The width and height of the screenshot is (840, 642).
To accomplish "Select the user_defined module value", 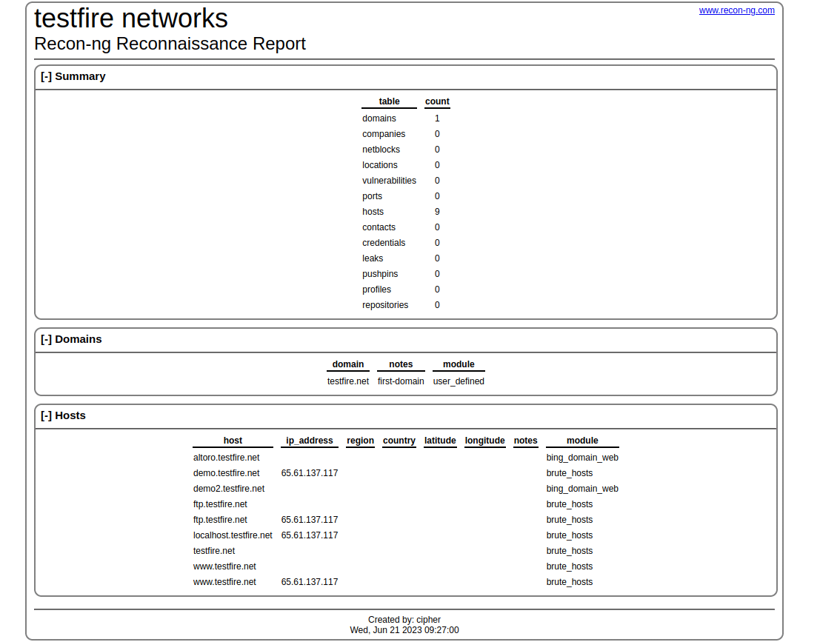I will 459,381.
